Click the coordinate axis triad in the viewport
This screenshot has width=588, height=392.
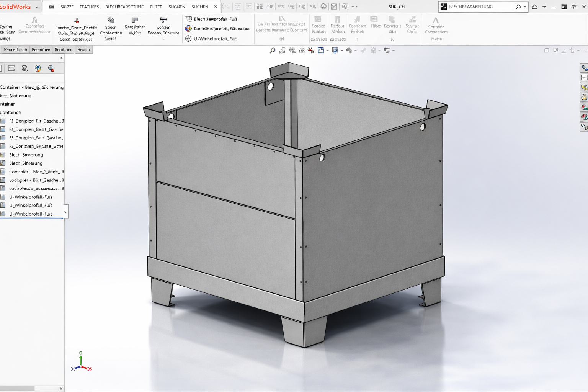point(81,362)
